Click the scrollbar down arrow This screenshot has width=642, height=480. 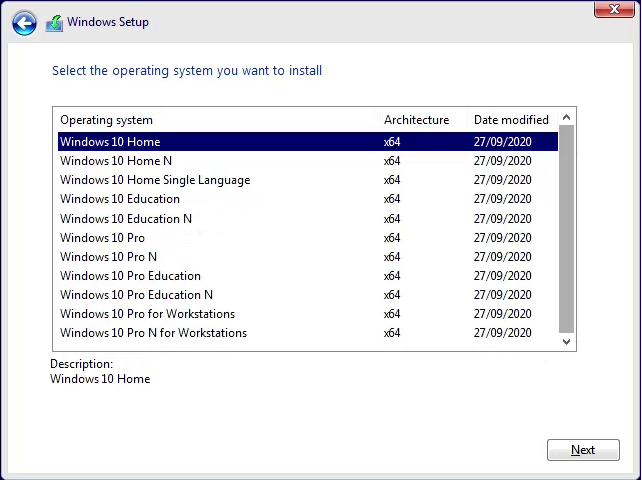click(x=566, y=342)
